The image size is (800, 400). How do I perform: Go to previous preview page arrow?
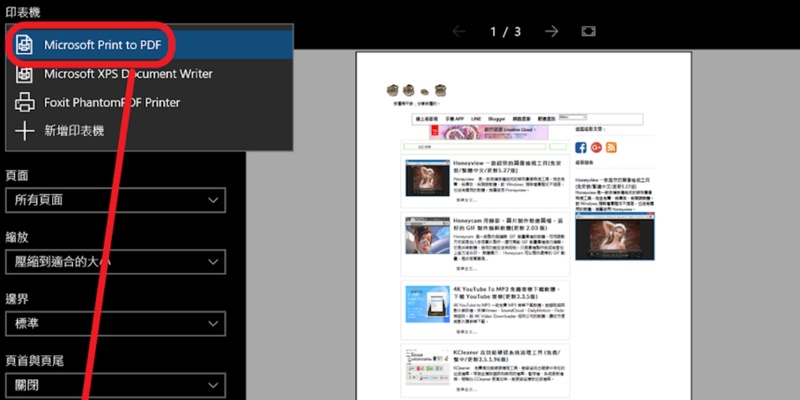[x=459, y=32]
